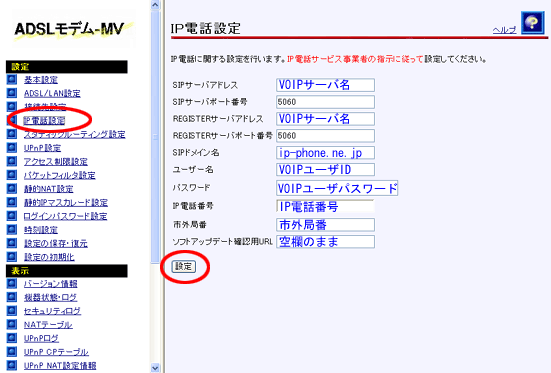Focus the IP電話番号 input field
Image resolution: width=551 pixels, height=373 pixels.
325,206
